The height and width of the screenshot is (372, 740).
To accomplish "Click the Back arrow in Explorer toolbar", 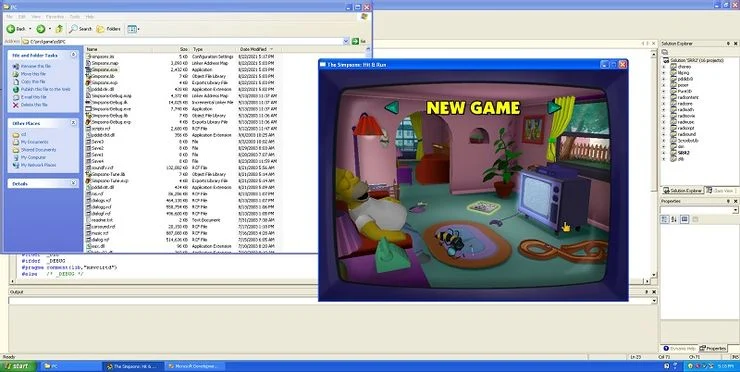I will (11, 29).
